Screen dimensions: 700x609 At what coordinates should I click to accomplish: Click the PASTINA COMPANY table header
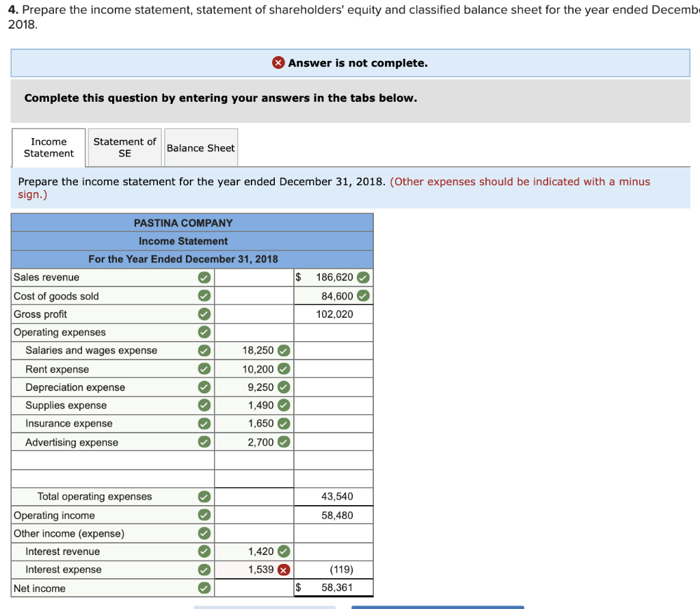192,223
